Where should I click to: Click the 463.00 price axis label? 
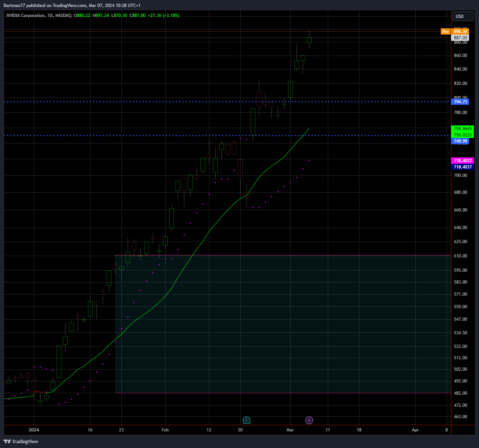(x=461, y=417)
